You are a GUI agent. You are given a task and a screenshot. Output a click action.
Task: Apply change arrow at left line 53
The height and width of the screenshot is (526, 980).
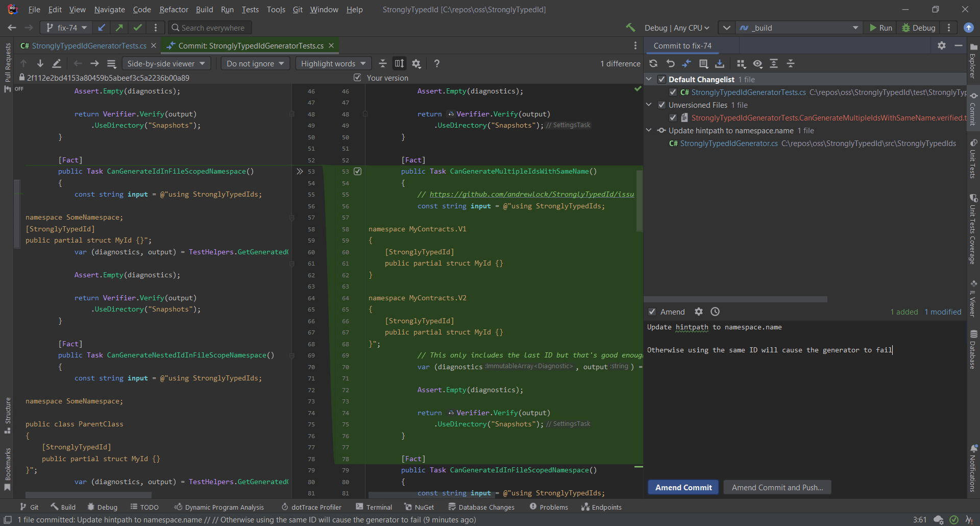point(300,171)
